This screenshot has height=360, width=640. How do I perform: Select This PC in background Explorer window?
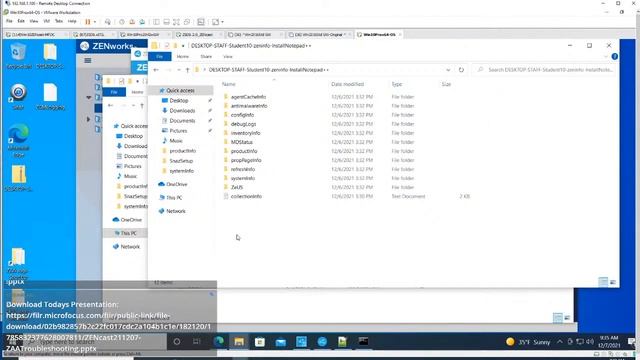[x=128, y=233]
